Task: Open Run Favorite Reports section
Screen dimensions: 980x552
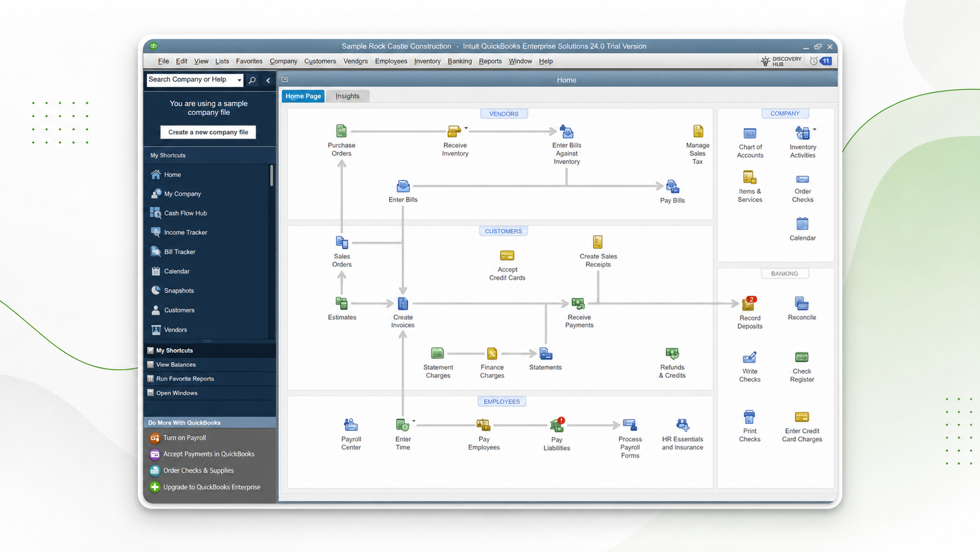Action: 209,378
